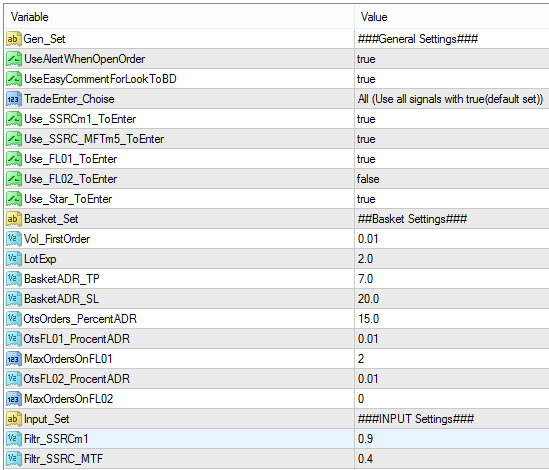Click the double icon beside Filtr_SSRC_MTF
Viewport: 549px width, 470px height.
click(x=14, y=459)
